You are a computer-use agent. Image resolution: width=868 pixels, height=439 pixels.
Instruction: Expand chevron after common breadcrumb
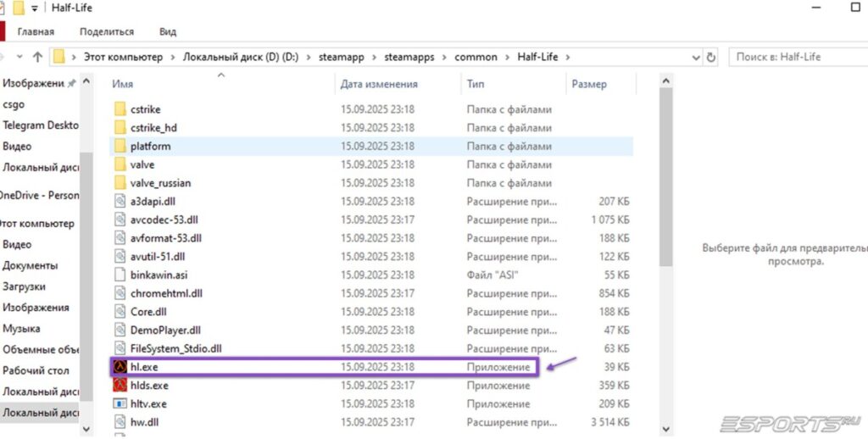click(x=507, y=57)
